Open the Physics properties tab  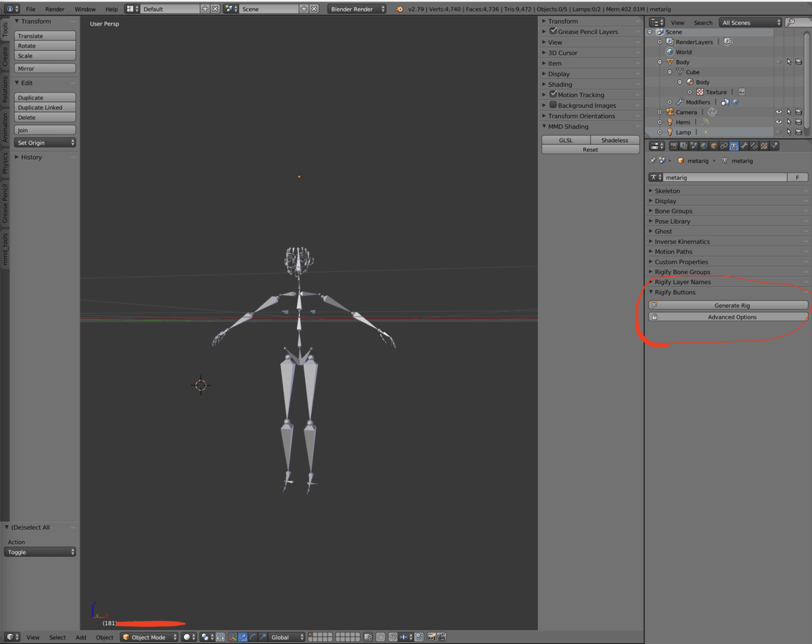coord(774,145)
